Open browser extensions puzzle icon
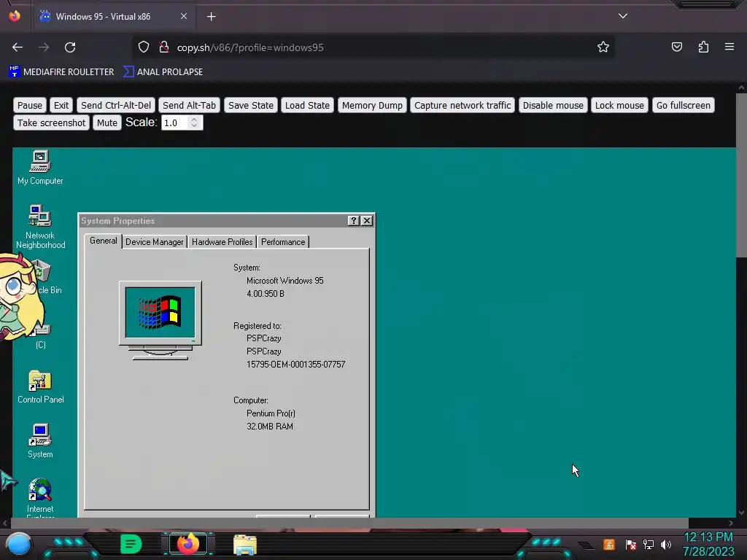Viewport: 747px width, 560px height. 703,47
